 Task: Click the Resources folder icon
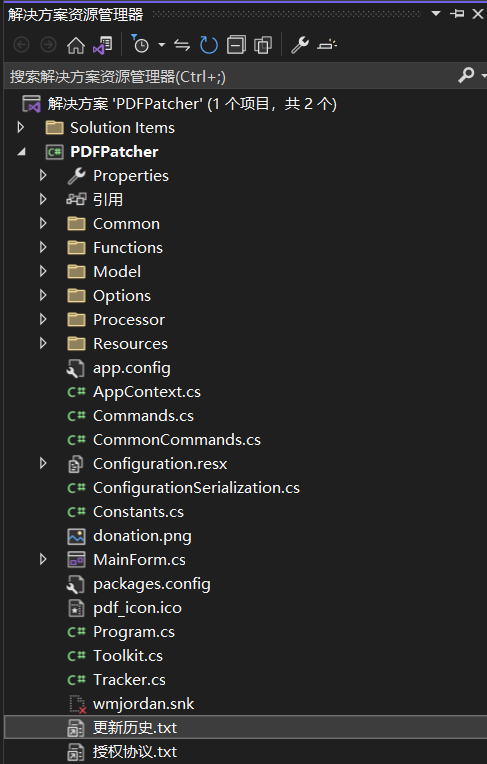[76, 344]
